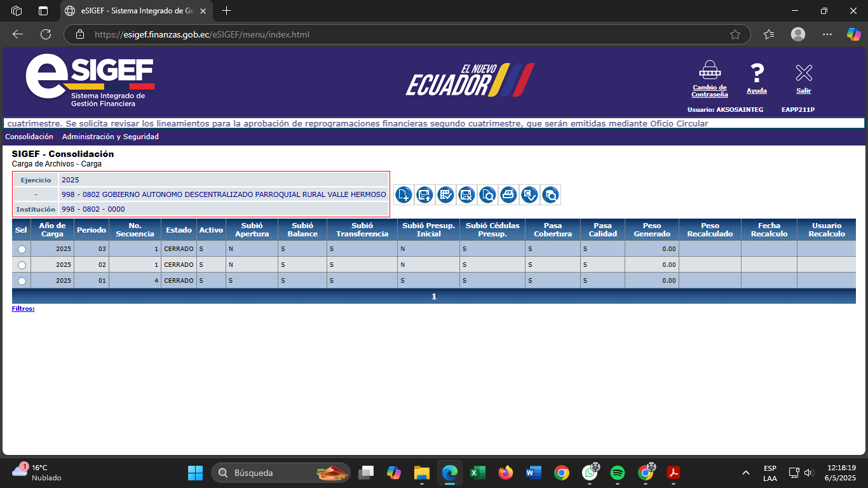Image resolution: width=868 pixels, height=488 pixels.
Task: Click the document with magnifier icon
Action: coord(487,195)
